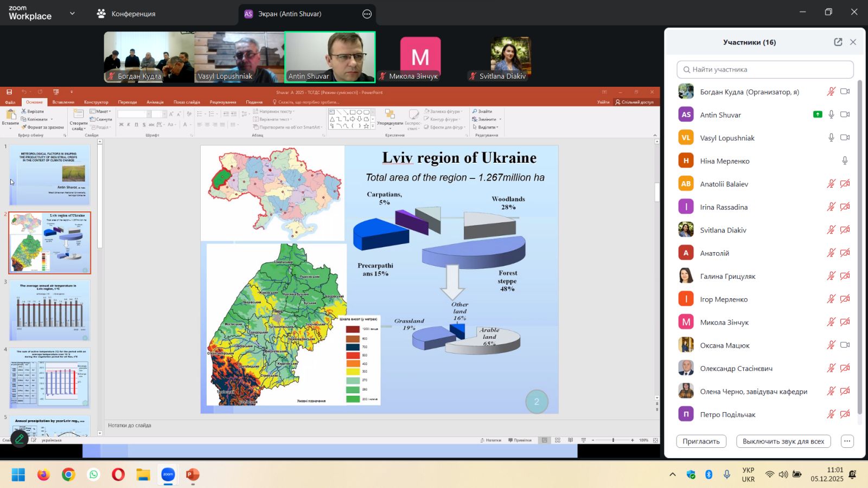This screenshot has width=868, height=488.
Task: Open more participant options ellipsis button
Action: [847, 441]
